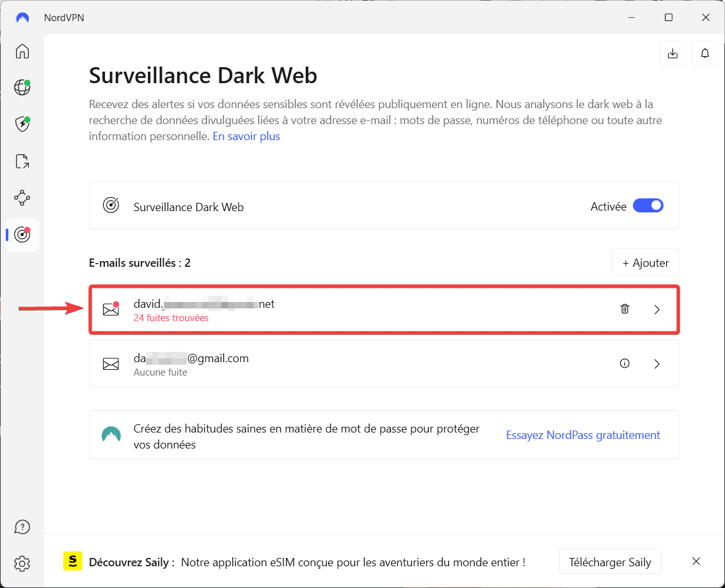Open the Home icon in sidebar
The width and height of the screenshot is (725, 588).
click(x=22, y=51)
